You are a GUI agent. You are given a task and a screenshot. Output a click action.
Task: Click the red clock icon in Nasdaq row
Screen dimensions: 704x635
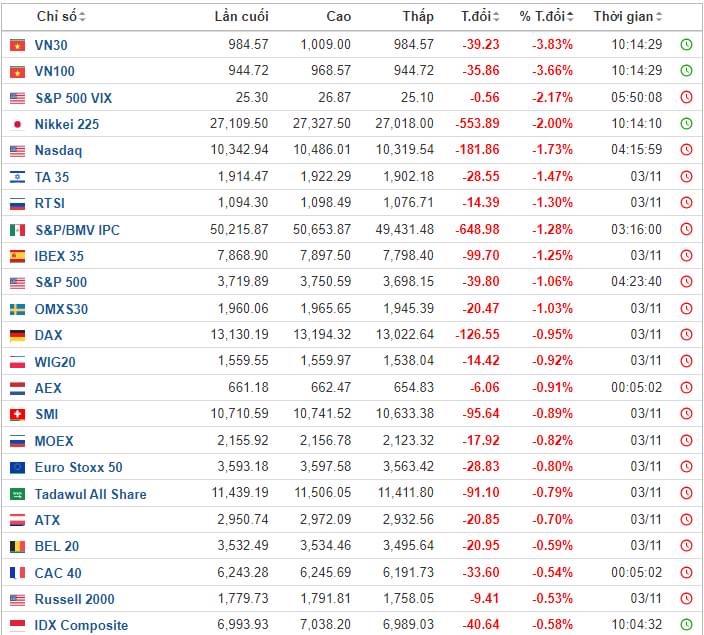pyautogui.click(x=686, y=150)
